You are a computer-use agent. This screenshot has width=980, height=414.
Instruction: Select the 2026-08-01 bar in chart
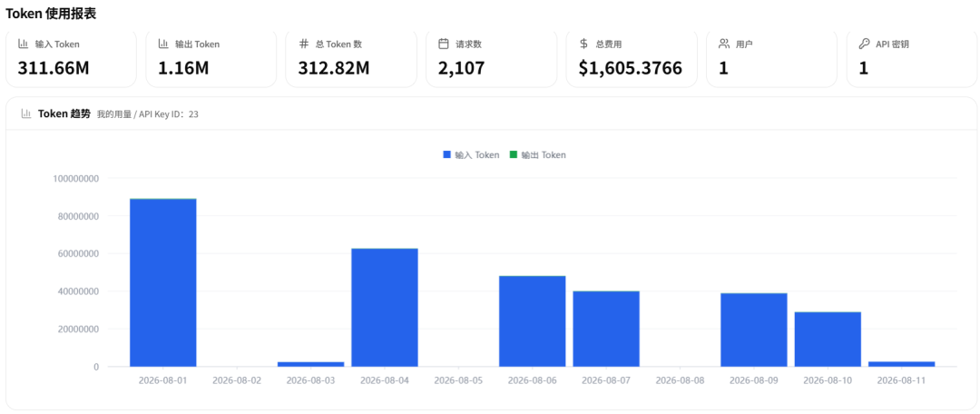(163, 282)
